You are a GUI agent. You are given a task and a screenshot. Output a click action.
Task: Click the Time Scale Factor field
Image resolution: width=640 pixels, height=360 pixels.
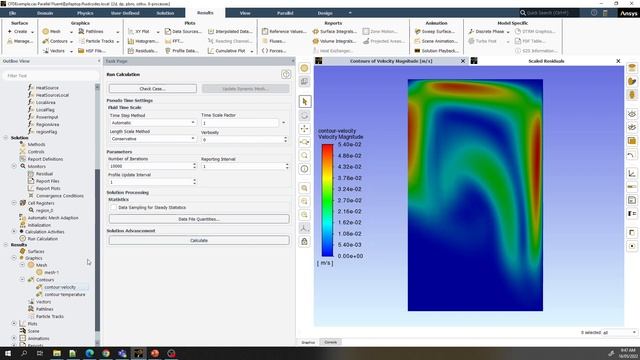click(x=240, y=123)
